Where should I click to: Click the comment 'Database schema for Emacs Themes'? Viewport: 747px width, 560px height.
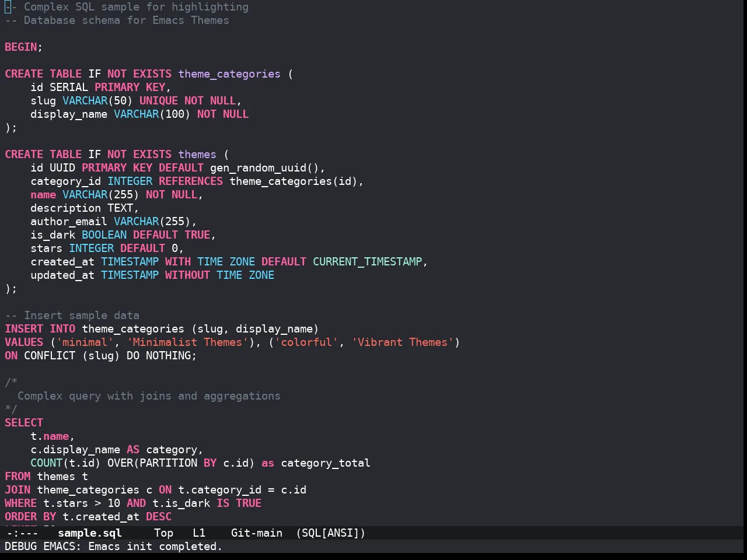(127, 20)
